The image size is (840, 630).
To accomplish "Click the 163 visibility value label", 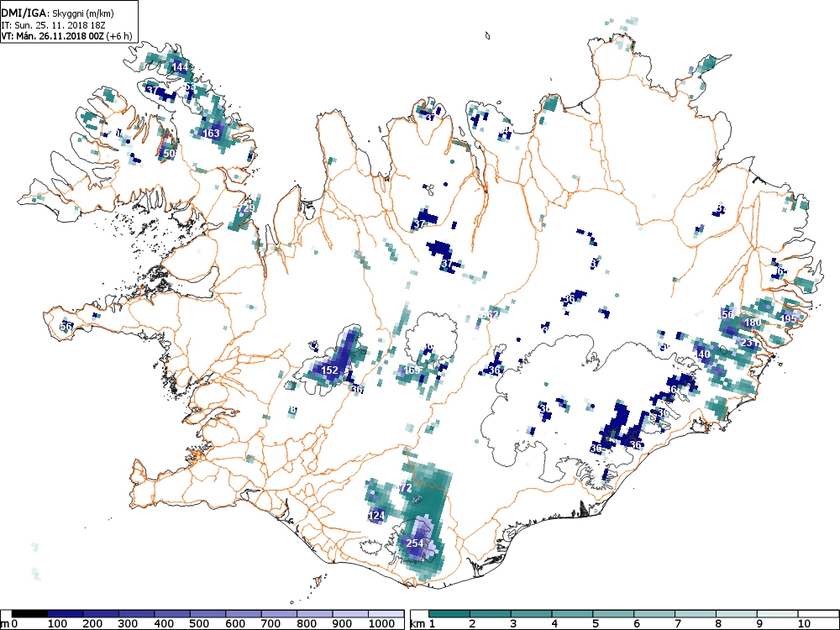I will 212,133.
